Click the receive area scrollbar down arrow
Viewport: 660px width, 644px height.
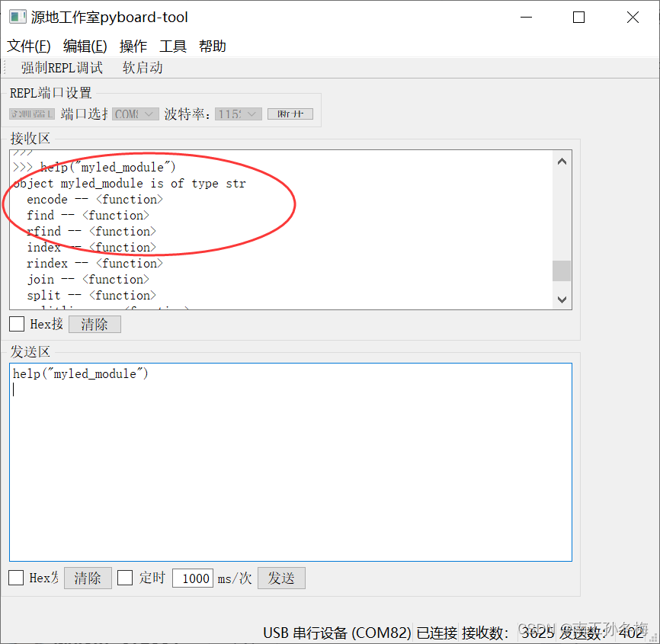562,300
